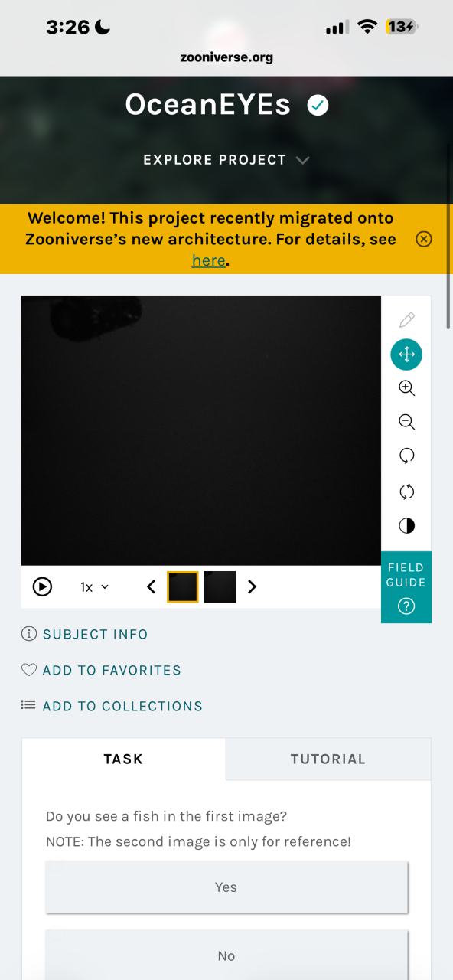Activate the move/pan tool
Image resolution: width=453 pixels, height=980 pixels.
click(x=406, y=354)
